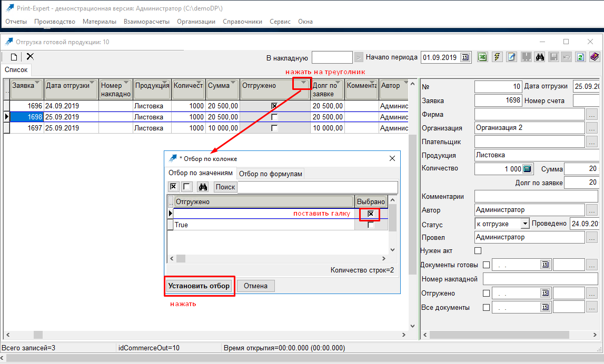Click the green refresh icon in toolbar
This screenshot has height=364, width=604.
580,57
